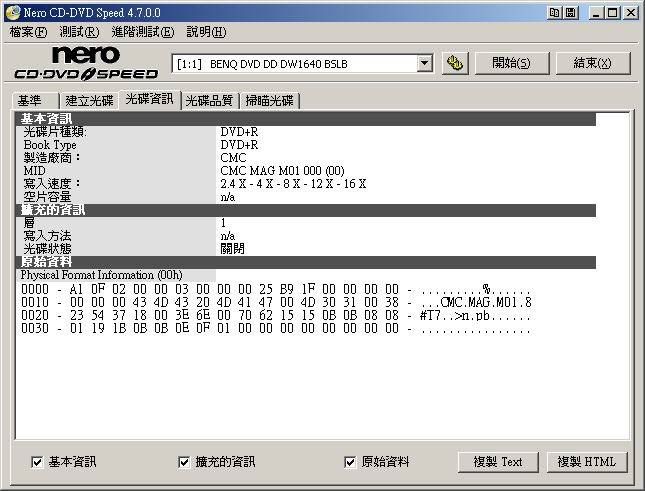Switch to the 基準 tab
This screenshot has height=491, width=645.
(x=36, y=101)
